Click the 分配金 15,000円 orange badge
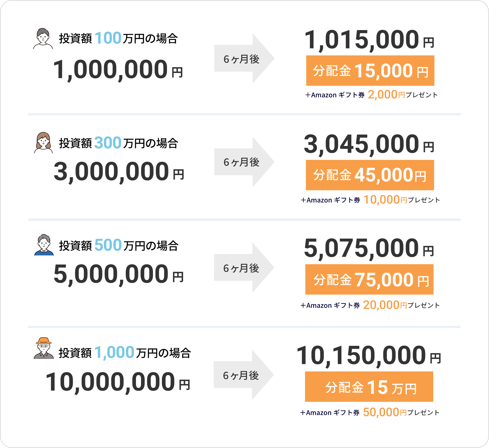Screen dimensions: 489x448 tap(370, 71)
